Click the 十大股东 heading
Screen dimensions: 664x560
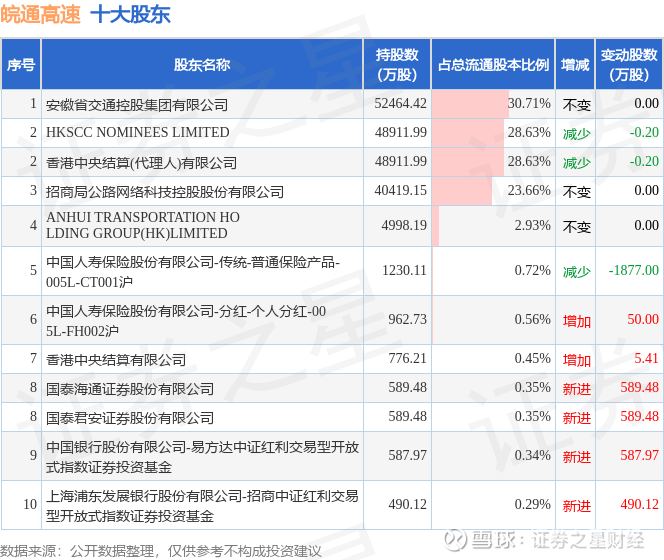(x=130, y=14)
